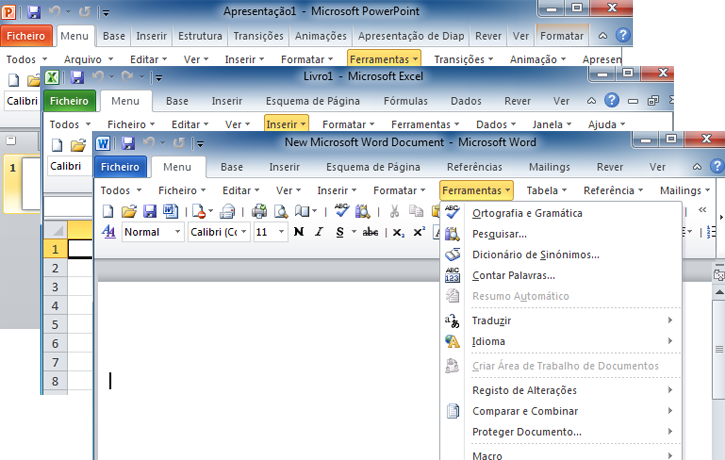
Task: Toggle Italic formatting in Word
Action: pyautogui.click(x=319, y=232)
